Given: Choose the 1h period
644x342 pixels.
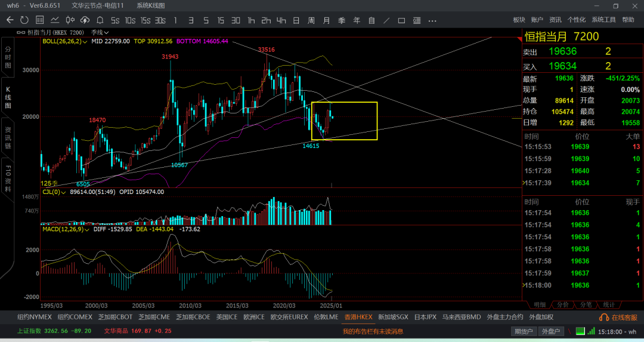Looking at the screenshot, I should tap(251, 20).
